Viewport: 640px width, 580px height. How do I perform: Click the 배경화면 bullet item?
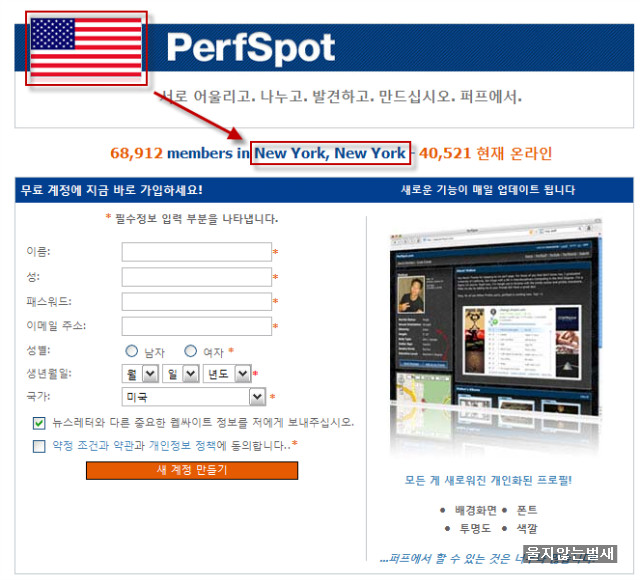[x=476, y=510]
